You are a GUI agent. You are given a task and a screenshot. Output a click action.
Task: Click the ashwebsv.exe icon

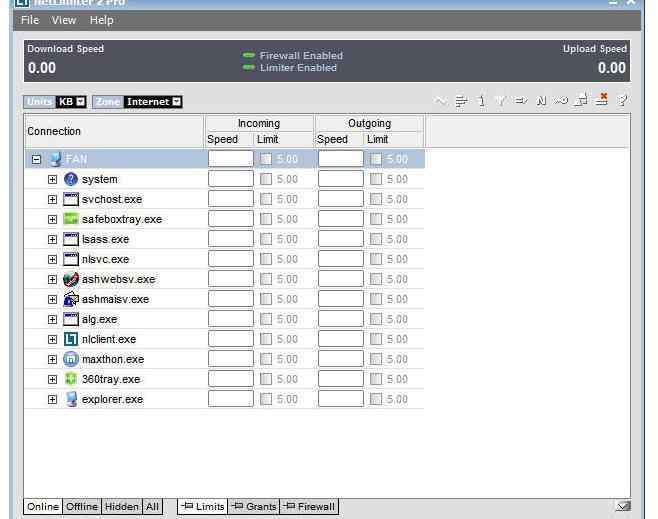(71, 279)
